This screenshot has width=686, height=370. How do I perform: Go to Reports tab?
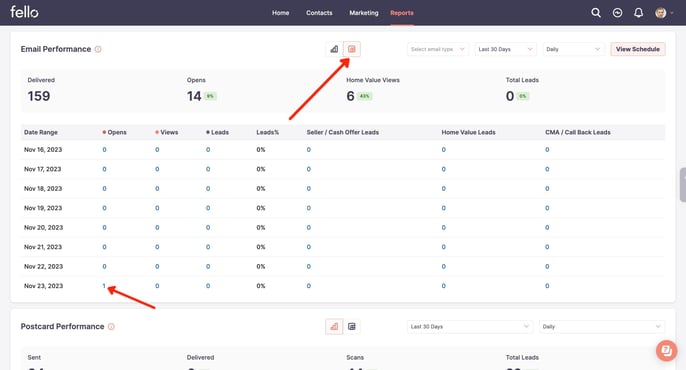click(402, 13)
